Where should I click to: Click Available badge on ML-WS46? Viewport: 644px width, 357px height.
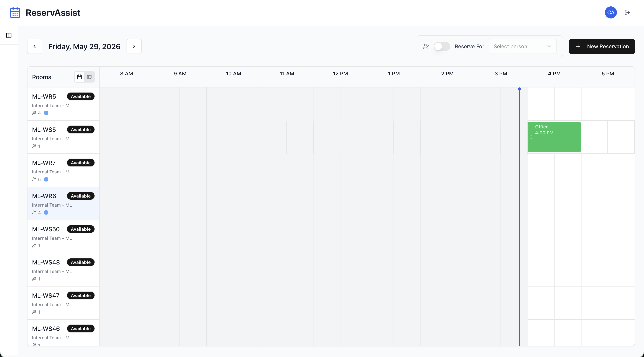81,329
